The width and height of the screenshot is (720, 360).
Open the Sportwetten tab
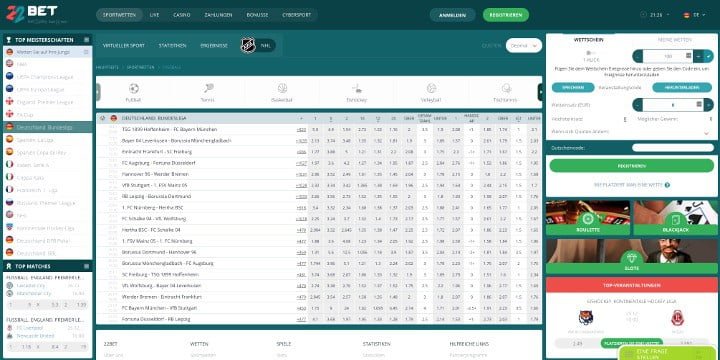(119, 15)
